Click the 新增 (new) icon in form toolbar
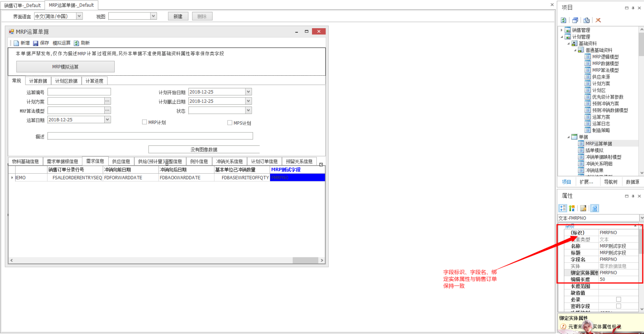 [x=17, y=43]
